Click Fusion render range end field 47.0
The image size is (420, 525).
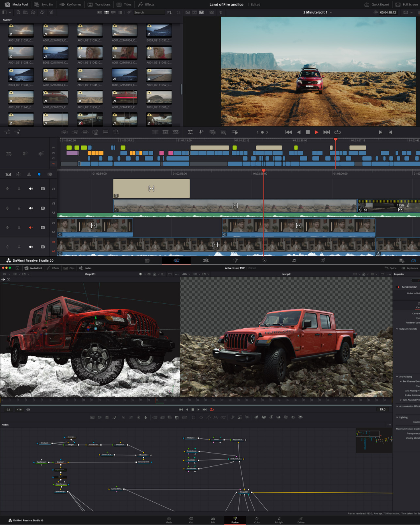click(x=19, y=409)
